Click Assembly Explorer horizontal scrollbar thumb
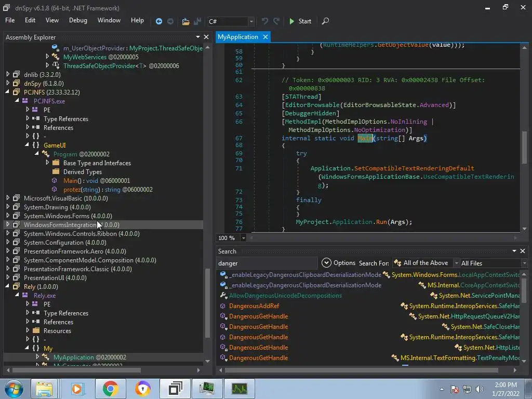Image resolution: width=532 pixels, height=399 pixels. 77,370
